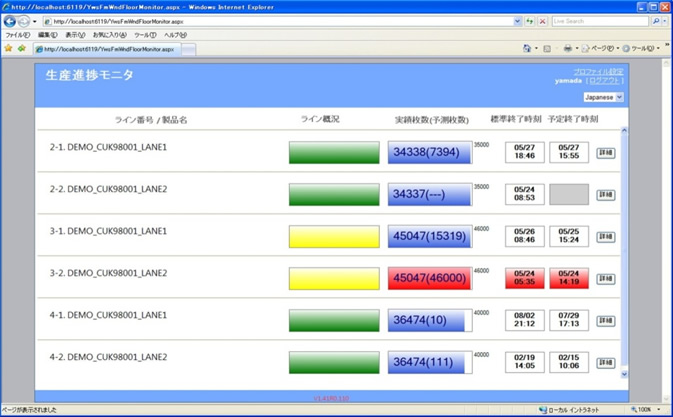This screenshot has width=673, height=417.
Task: Open the お気に入り(A) menu
Action: (x=109, y=35)
